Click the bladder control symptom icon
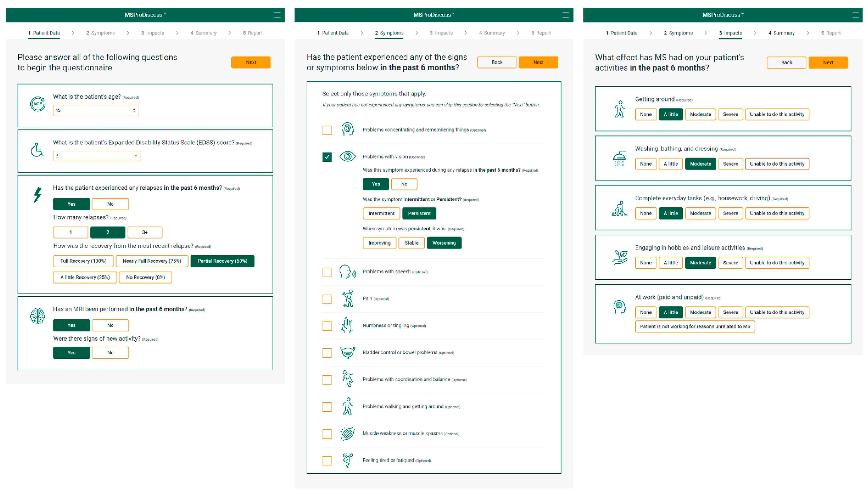The height and width of the screenshot is (494, 868). (x=347, y=352)
